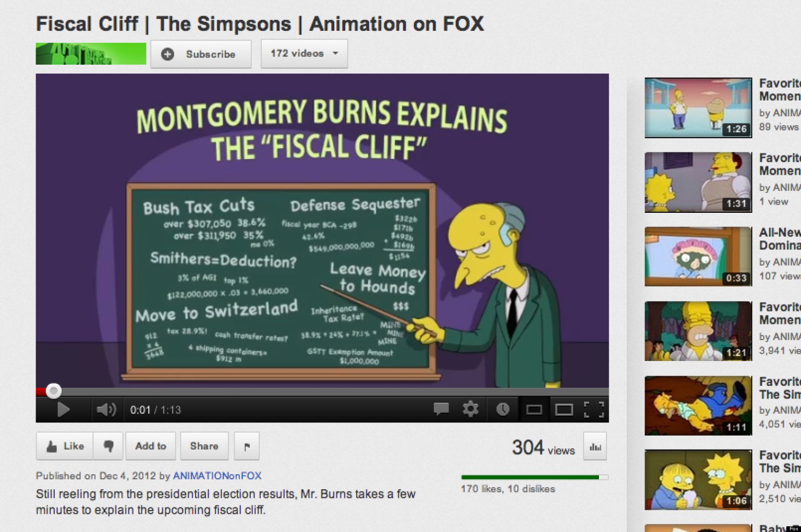Dislike the video with thumbs-down icon
This screenshot has height=532, width=801.
(108, 446)
